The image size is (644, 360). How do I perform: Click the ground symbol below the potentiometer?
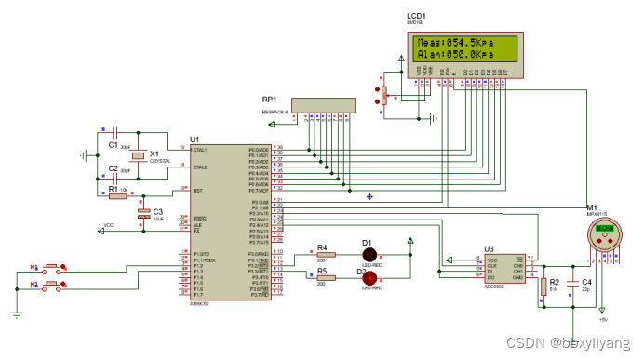(433, 119)
